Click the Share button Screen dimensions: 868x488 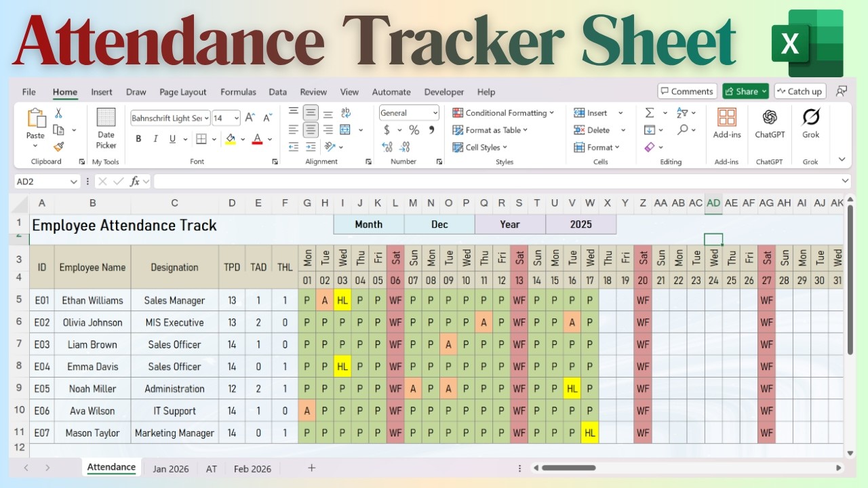[x=745, y=91]
